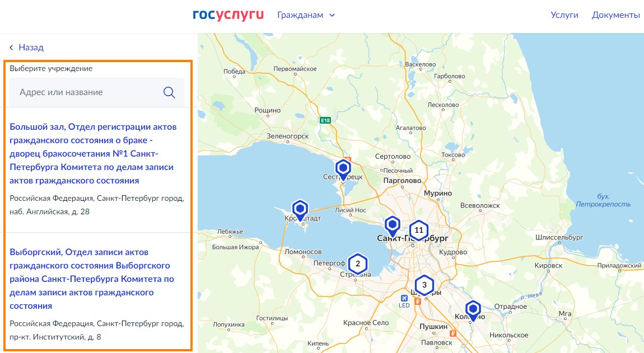Click Пушкин label on the map

433,326
